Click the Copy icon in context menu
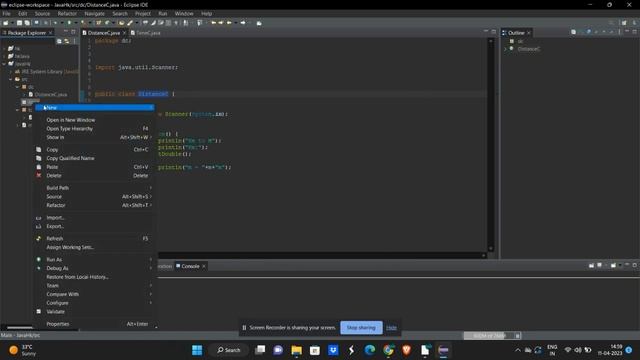The width and height of the screenshot is (640, 360). [x=39, y=149]
